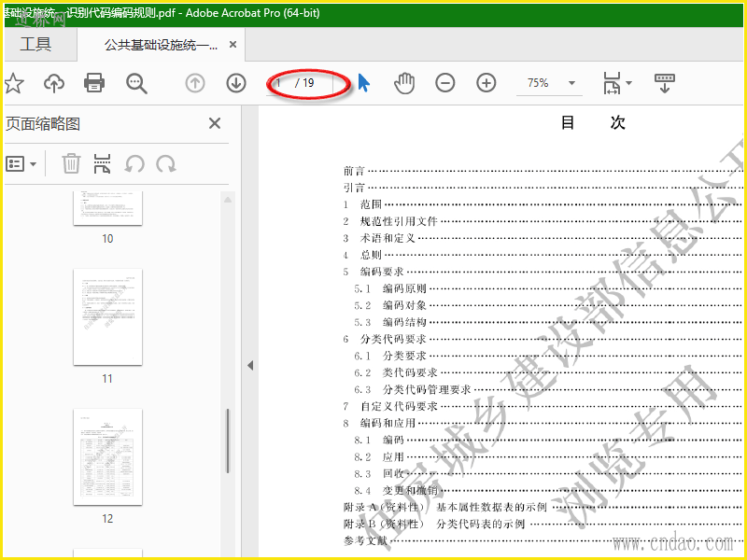Click the zoom out minus icon
The height and width of the screenshot is (560, 747).
[445, 83]
